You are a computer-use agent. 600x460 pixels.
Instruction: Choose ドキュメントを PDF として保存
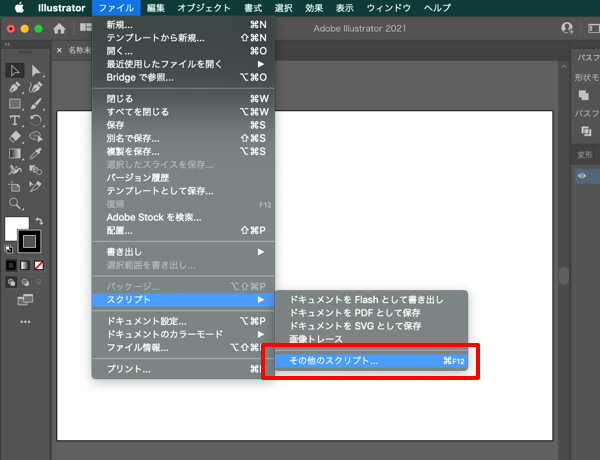coord(371,313)
